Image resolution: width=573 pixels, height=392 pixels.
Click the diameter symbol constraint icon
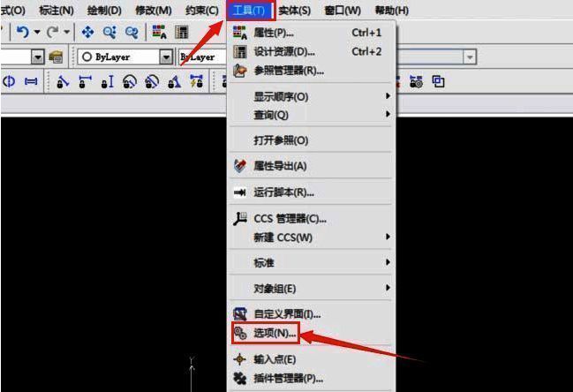click(x=9, y=81)
